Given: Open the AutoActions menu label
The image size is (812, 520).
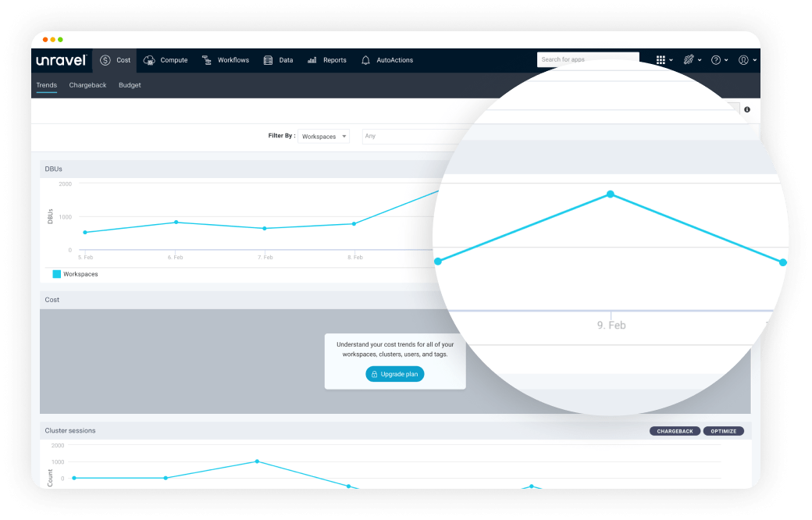Looking at the screenshot, I should 394,60.
